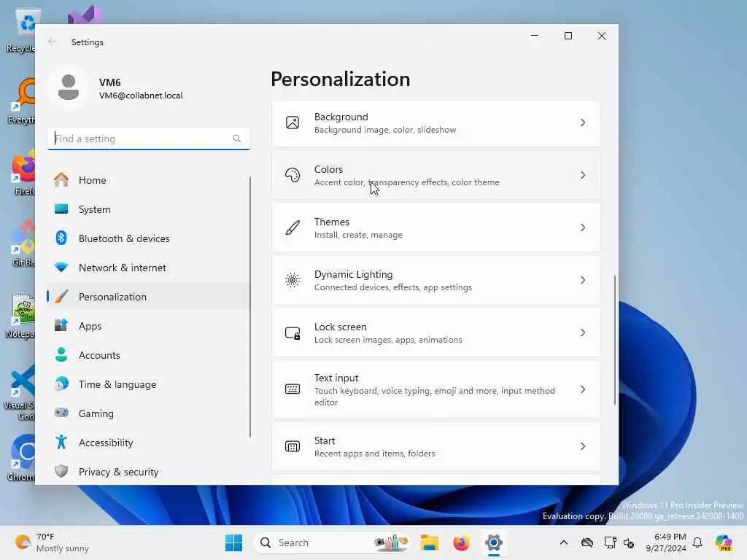Click the Themes brush icon

click(x=293, y=227)
